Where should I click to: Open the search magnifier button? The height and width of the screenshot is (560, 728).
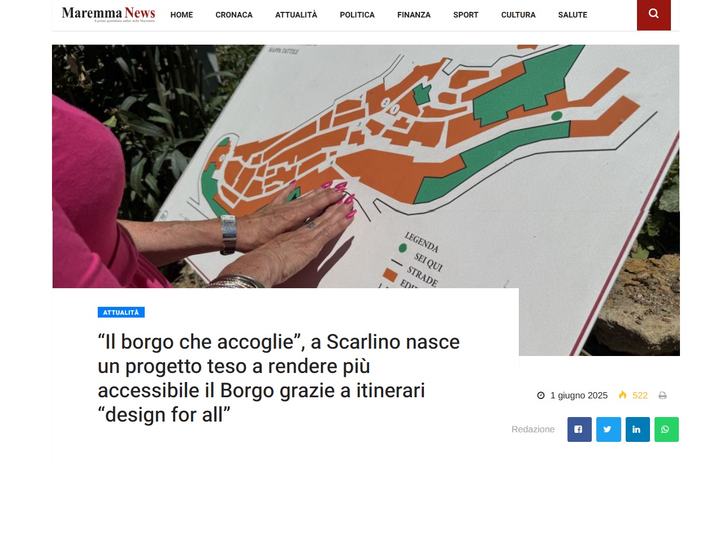click(x=653, y=15)
